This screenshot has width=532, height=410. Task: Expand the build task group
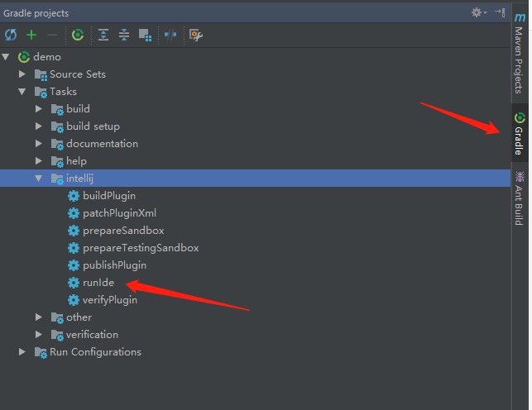point(39,109)
